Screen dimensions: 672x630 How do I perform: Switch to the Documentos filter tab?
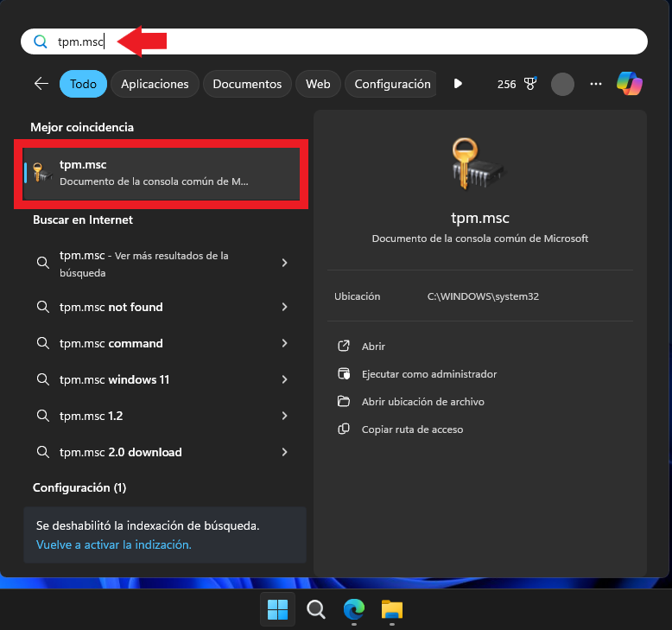(x=247, y=84)
